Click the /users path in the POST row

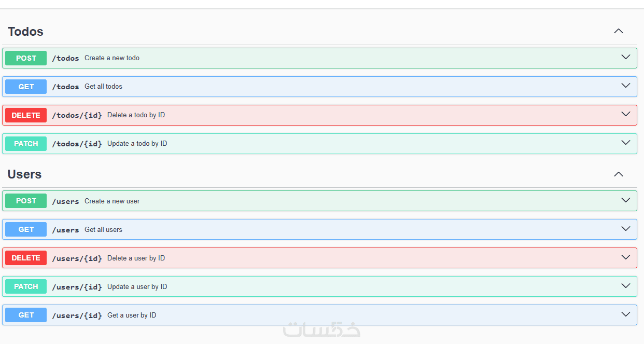tap(65, 201)
